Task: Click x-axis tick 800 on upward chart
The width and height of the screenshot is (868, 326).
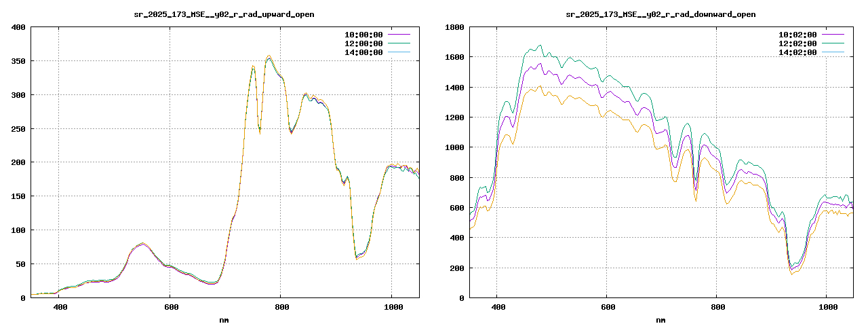Action: (282, 308)
